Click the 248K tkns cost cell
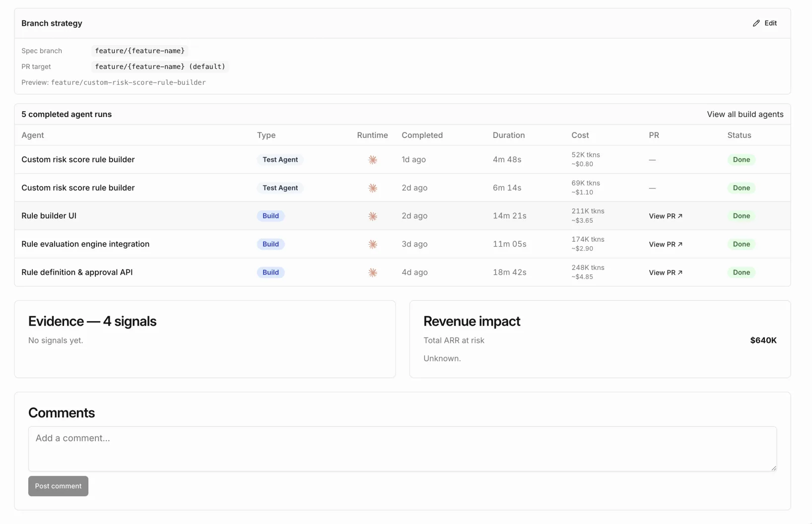 (x=588, y=272)
